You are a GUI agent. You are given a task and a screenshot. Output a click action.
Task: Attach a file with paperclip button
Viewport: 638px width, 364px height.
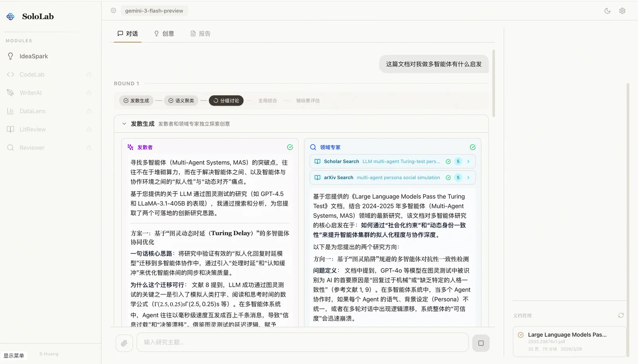click(124, 343)
